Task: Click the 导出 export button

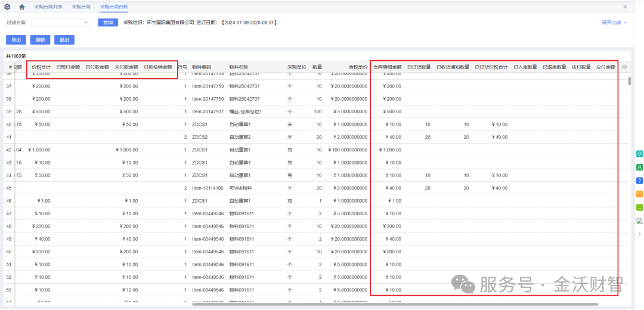Action: click(16, 40)
